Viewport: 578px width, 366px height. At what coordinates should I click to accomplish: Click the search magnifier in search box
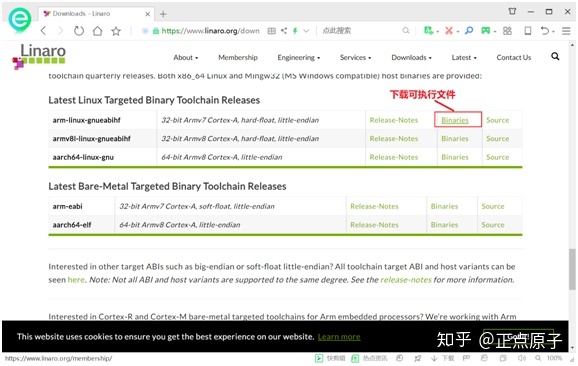[x=405, y=31]
